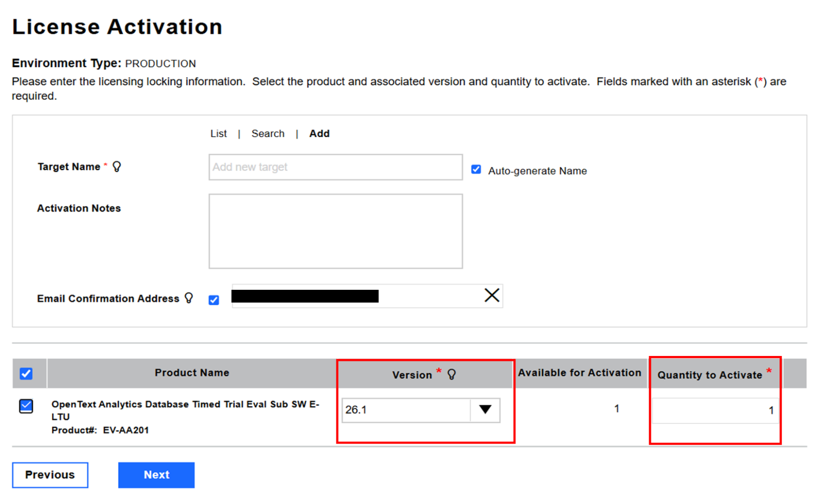The height and width of the screenshot is (504, 832).
Task: Select the Add target option
Action: pos(319,133)
